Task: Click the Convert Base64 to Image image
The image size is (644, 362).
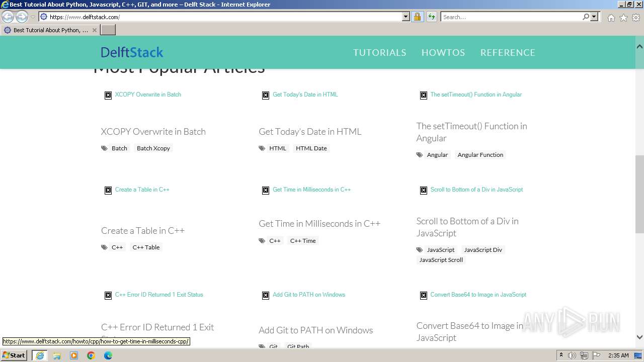Action: point(473,295)
